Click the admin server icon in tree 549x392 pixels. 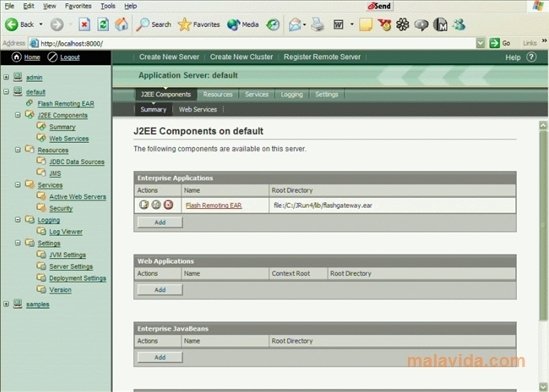(x=18, y=77)
